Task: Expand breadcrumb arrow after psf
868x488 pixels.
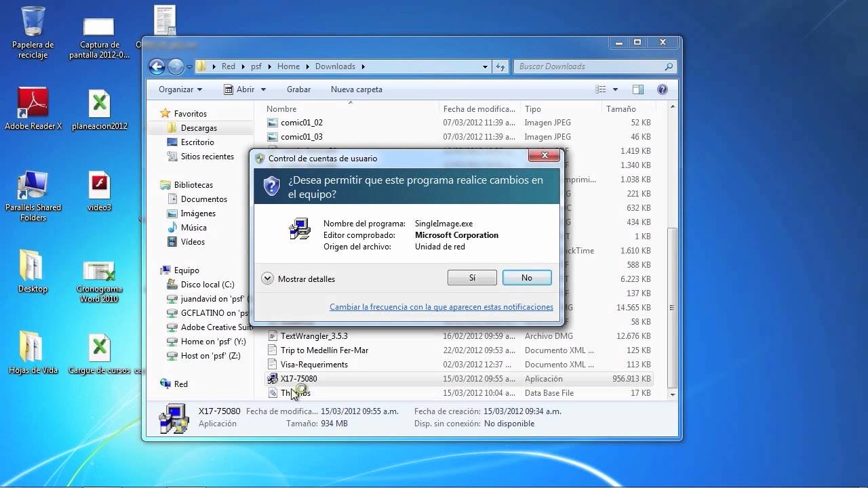Action: (x=269, y=66)
